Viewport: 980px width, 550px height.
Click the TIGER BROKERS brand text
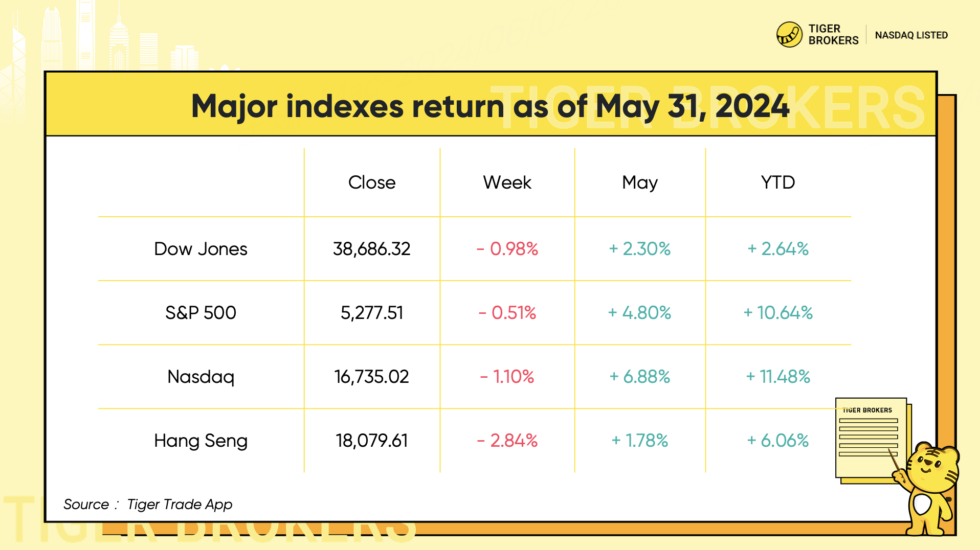click(833, 35)
